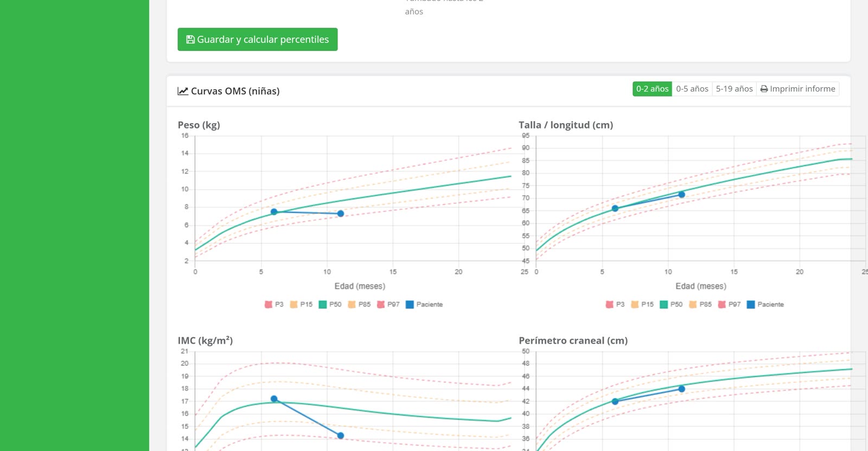
Task: Toggle P3 legend in Talla chart
Action: coord(615,305)
